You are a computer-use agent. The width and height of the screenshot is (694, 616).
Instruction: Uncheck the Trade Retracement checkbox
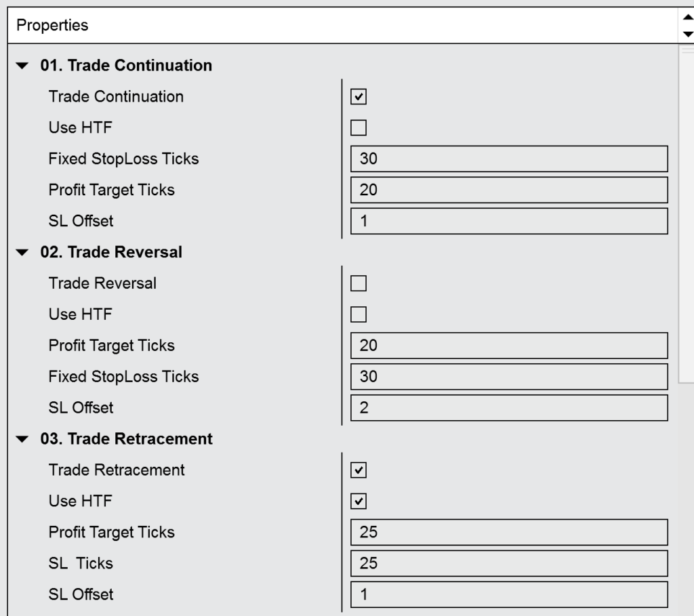tap(359, 470)
